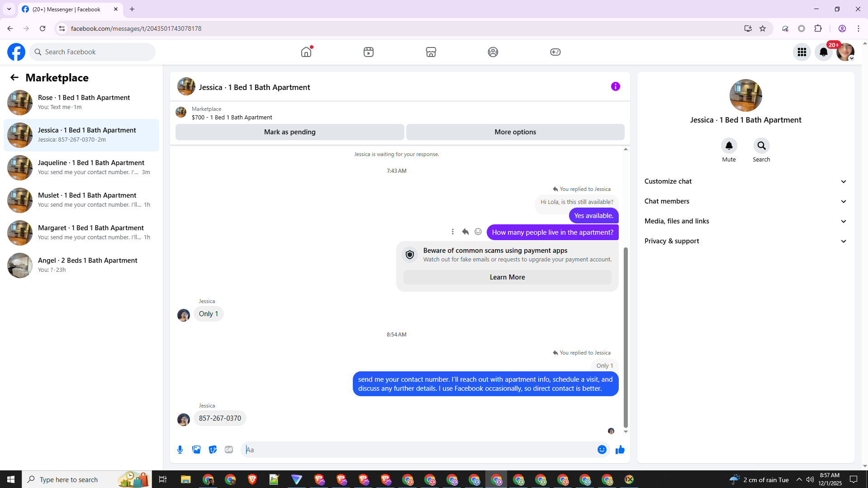Click Learn More about payment scams
The image size is (868, 488).
pyautogui.click(x=507, y=277)
